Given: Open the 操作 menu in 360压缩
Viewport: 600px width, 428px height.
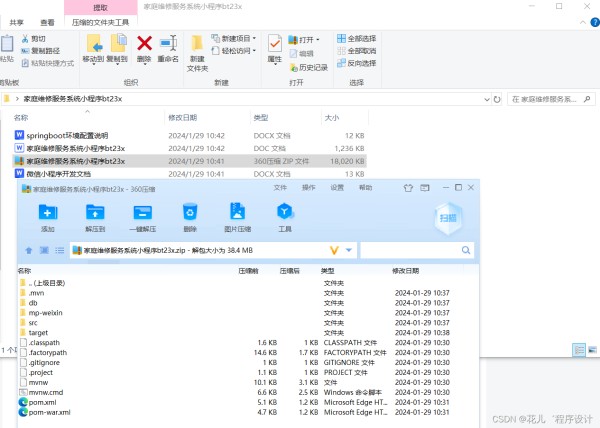Looking at the screenshot, I should coord(308,187).
